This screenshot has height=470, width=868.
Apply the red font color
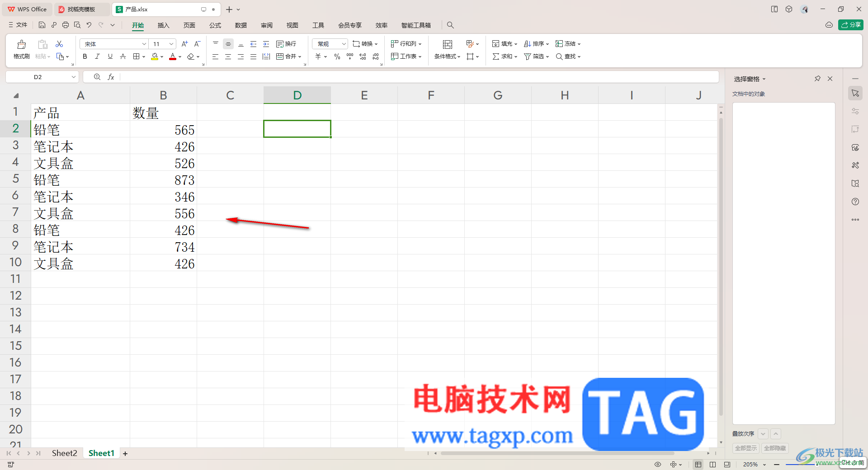click(x=172, y=56)
